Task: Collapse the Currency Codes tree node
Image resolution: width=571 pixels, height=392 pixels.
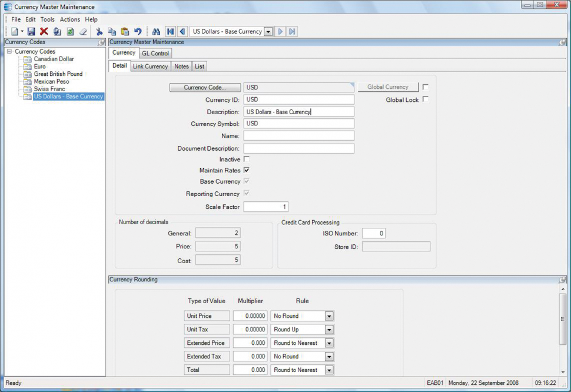Action: [9, 52]
